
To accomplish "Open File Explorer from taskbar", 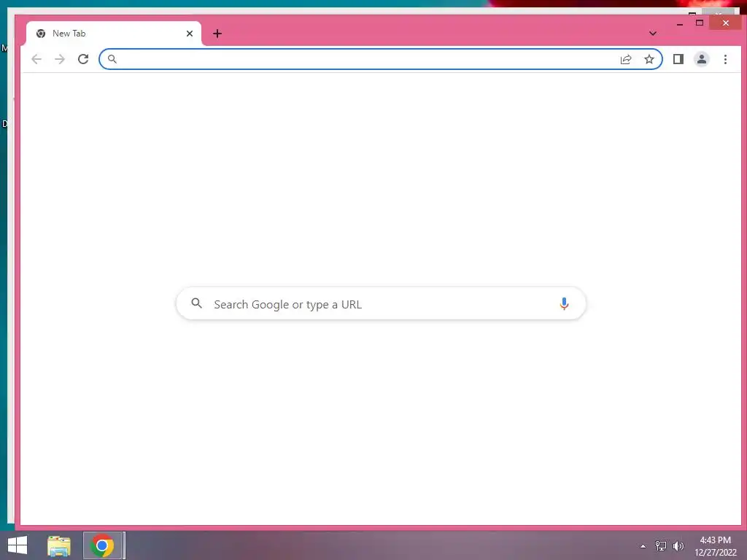I will (x=59, y=545).
